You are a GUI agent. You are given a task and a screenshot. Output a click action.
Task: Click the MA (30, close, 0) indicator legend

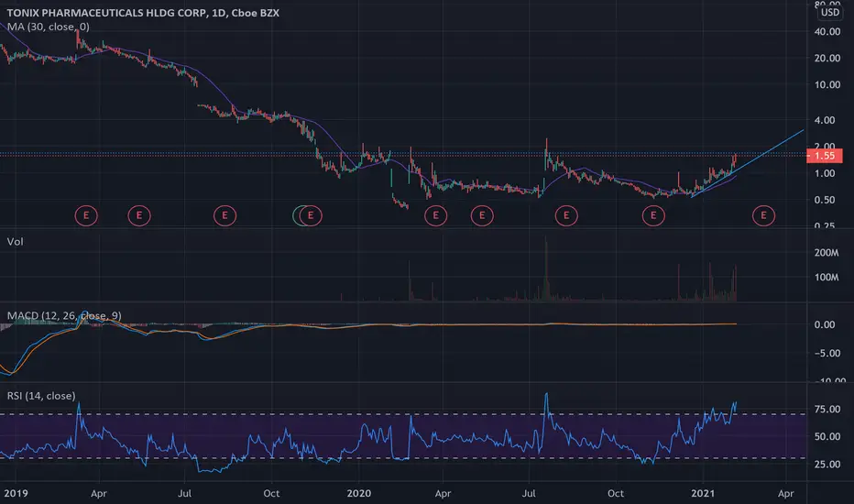pyautogui.click(x=48, y=27)
